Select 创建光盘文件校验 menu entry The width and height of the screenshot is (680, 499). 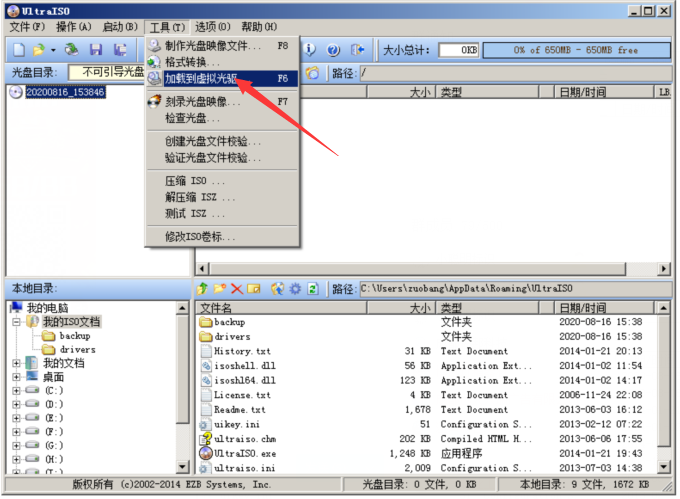223,141
